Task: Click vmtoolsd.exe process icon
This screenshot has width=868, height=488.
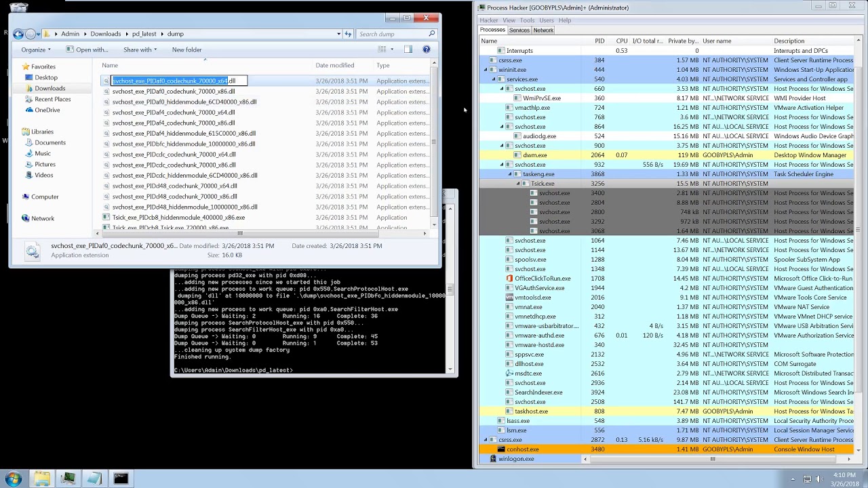Action: [509, 298]
